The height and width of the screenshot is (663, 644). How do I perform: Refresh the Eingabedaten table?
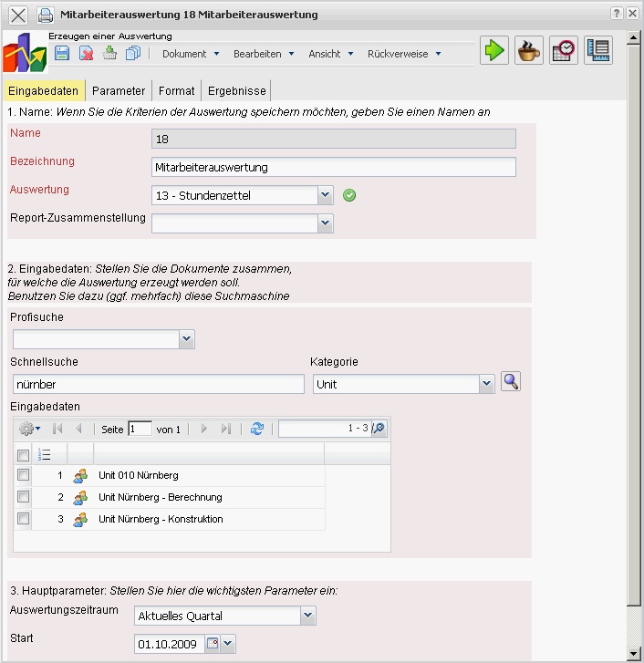tap(257, 429)
